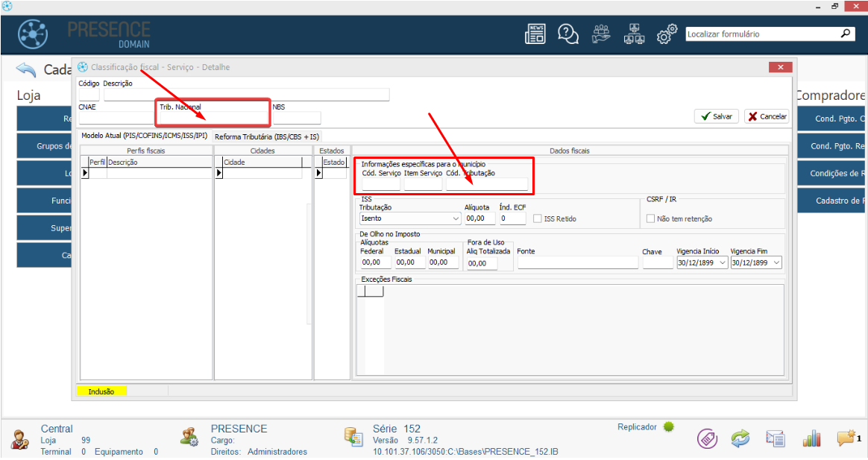Select the Modelo Atual (PIS/COFINS/ICMS/ISS/IPI) tab

144,136
